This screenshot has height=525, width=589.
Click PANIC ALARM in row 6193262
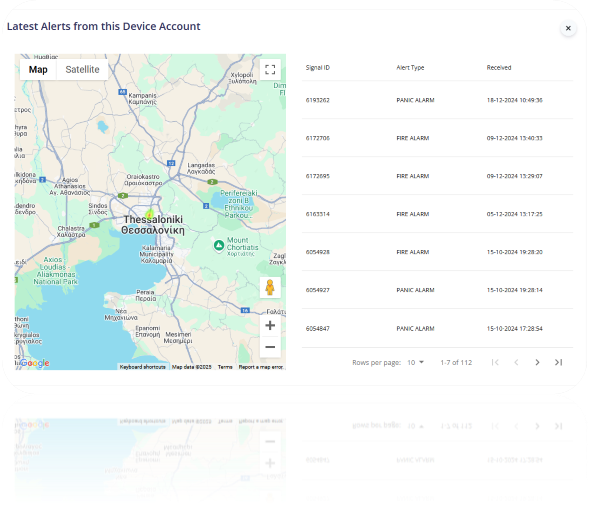click(415, 100)
